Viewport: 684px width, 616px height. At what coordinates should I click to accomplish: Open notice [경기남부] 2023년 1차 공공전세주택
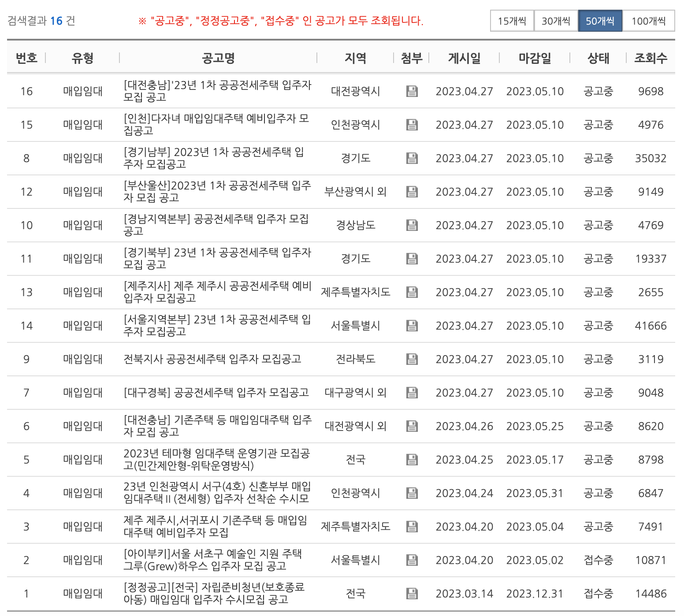(x=214, y=158)
